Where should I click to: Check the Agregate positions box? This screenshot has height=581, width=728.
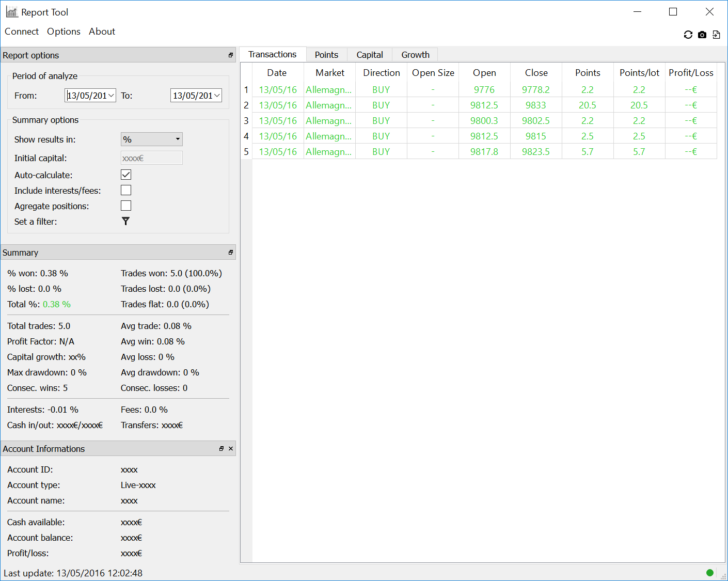point(126,206)
